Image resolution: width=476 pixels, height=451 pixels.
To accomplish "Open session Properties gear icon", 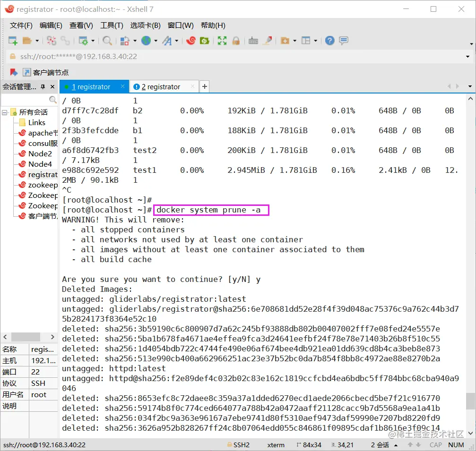I will 83,40.
